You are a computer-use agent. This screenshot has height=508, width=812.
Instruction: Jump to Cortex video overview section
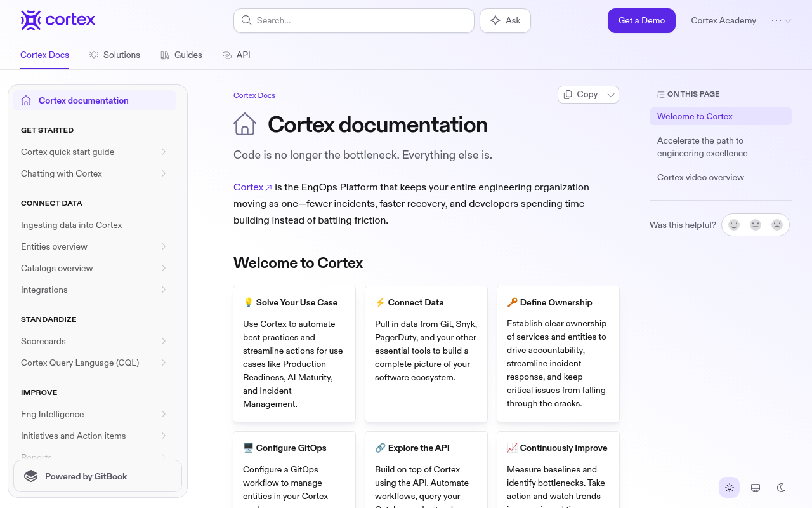721,177
